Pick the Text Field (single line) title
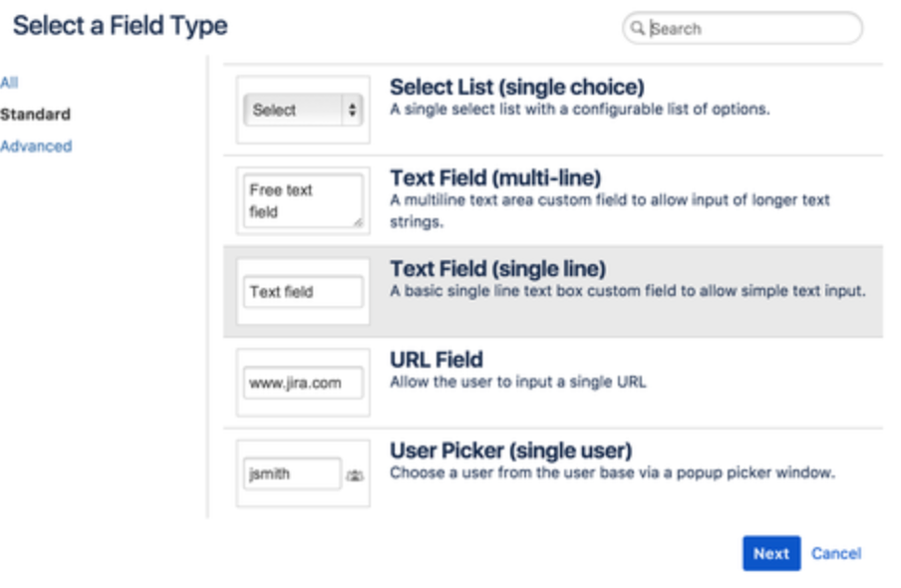 (497, 269)
